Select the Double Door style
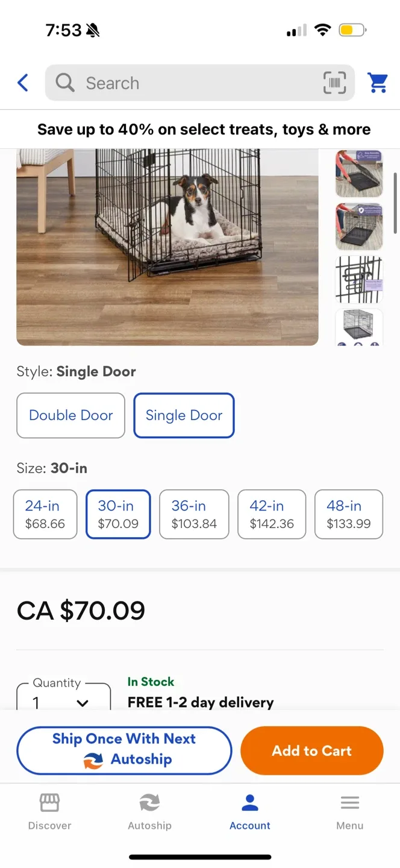Image resolution: width=400 pixels, height=868 pixels. [70, 415]
